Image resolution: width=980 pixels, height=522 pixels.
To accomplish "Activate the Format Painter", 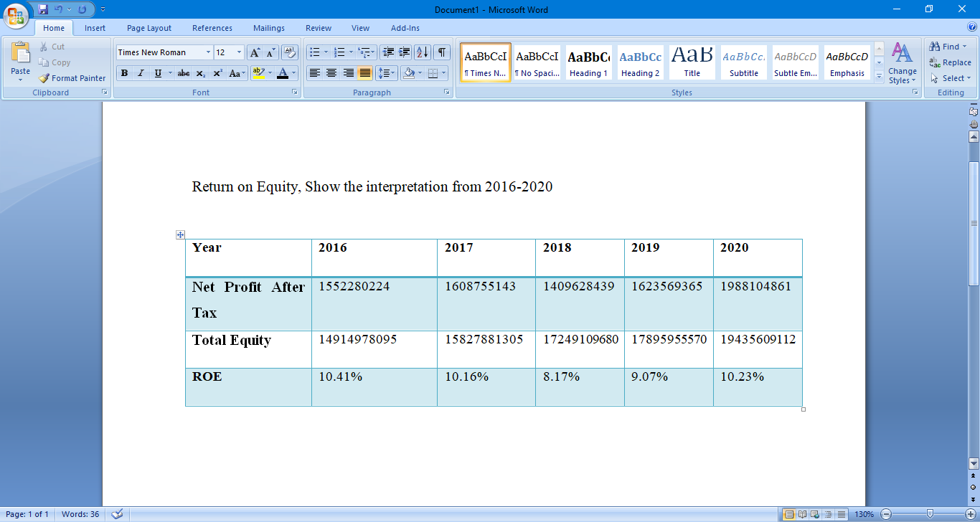I will coord(72,78).
